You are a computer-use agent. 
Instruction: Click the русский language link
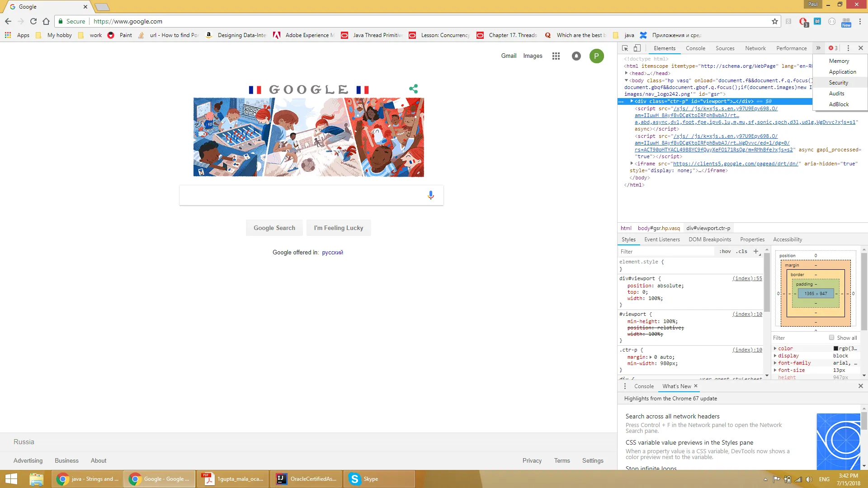[332, 252]
